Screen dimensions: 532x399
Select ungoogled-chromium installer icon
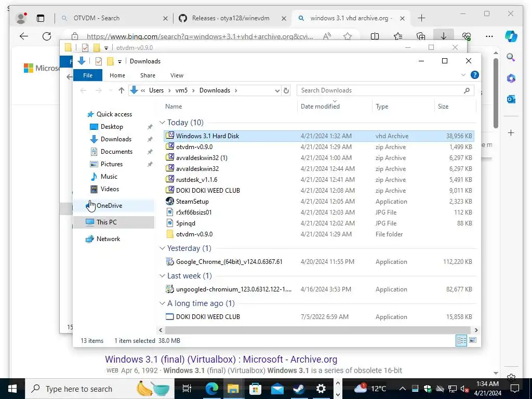click(170, 289)
